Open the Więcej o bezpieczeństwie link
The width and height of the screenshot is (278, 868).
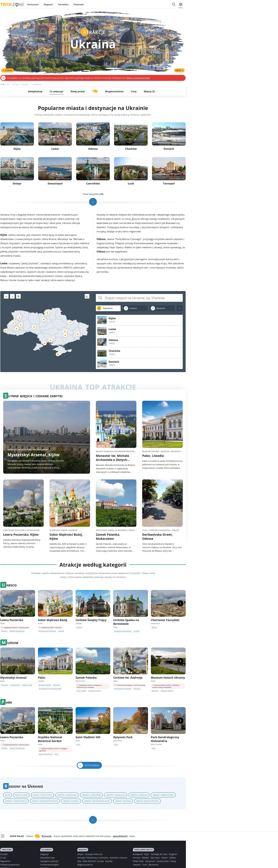138,78
